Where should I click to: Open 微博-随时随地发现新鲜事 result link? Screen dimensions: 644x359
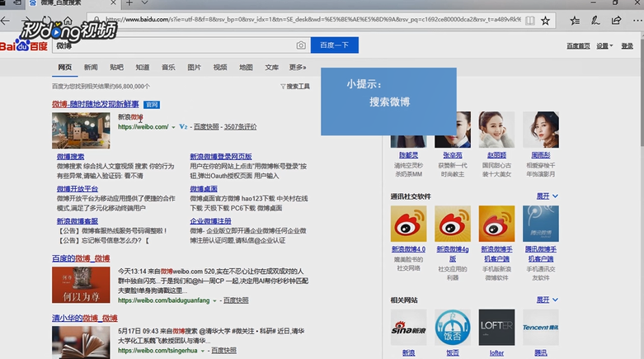pyautogui.click(x=96, y=104)
